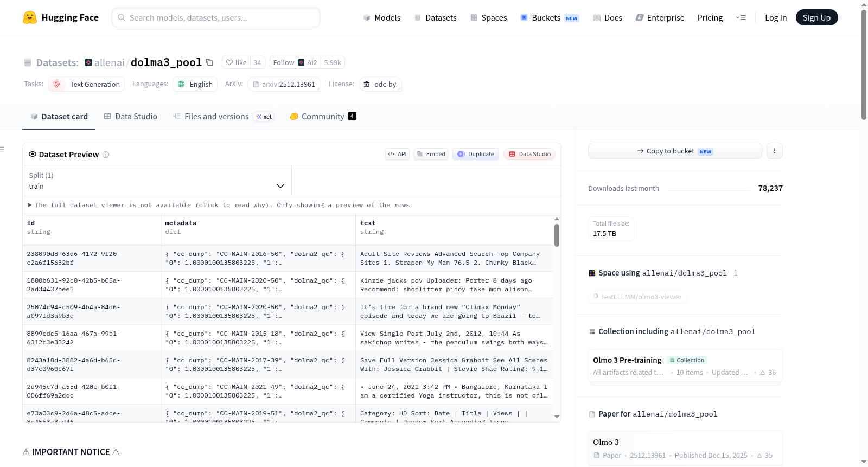Open Buckets in top navigation

coord(550,17)
